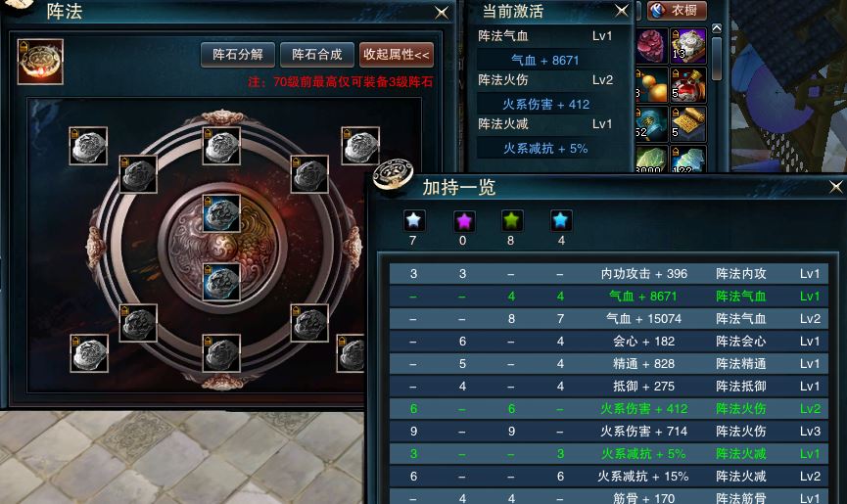The image size is (847, 504).
Task: Click the purple star filter icon
Action: point(463,220)
